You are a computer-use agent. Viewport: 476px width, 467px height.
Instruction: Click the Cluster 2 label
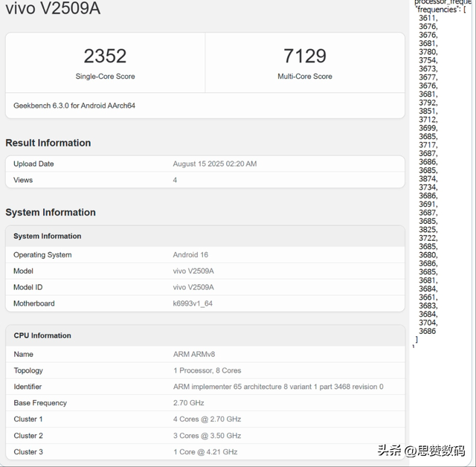point(28,436)
